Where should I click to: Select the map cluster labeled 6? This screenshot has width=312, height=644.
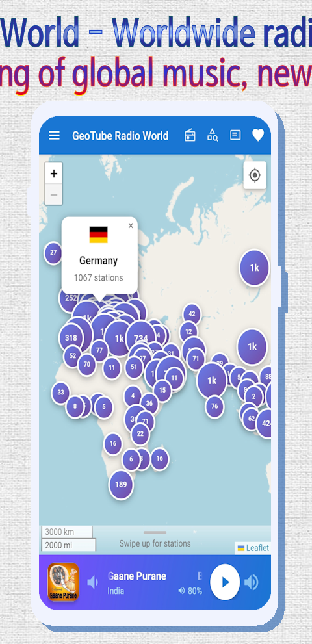tap(131, 459)
